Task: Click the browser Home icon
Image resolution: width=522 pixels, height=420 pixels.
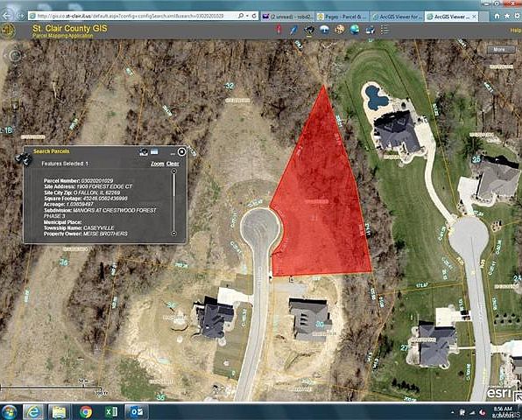Action: (497, 16)
